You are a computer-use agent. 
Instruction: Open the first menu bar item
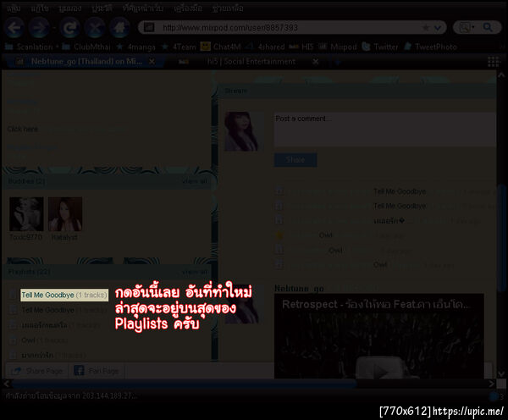coord(14,8)
